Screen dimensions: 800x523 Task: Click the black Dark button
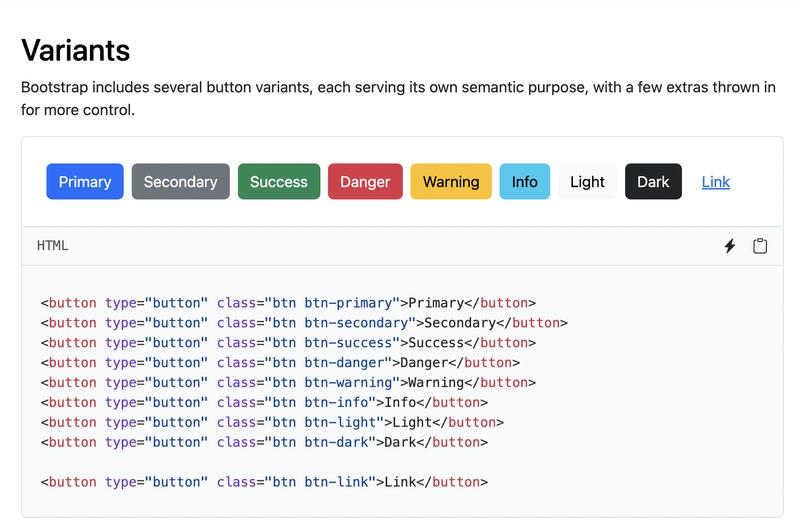[653, 182]
